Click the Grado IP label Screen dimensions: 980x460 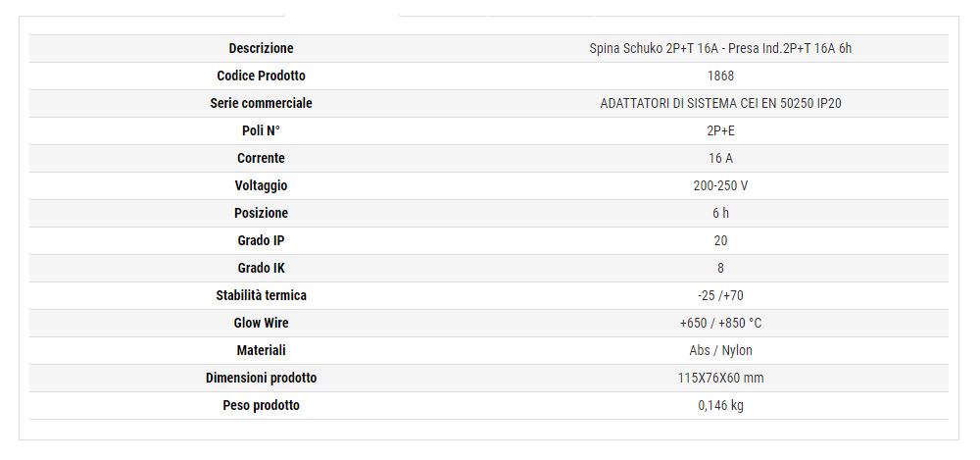coord(261,240)
